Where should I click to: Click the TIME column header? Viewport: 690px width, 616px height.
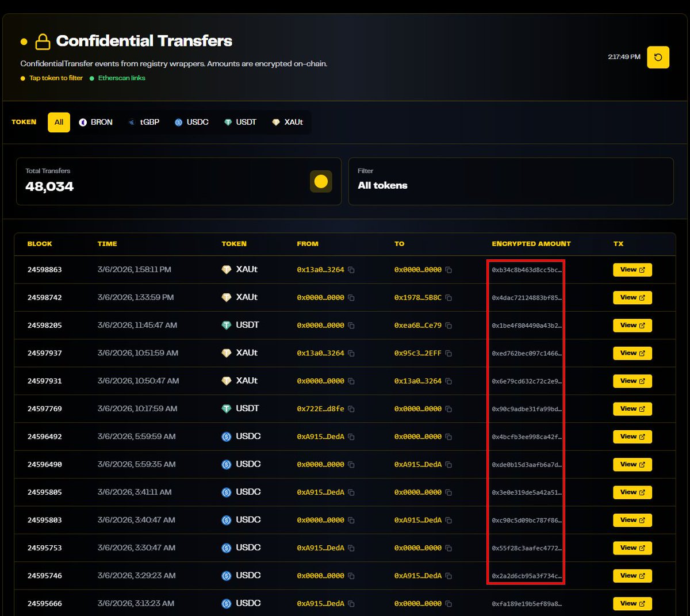click(107, 244)
